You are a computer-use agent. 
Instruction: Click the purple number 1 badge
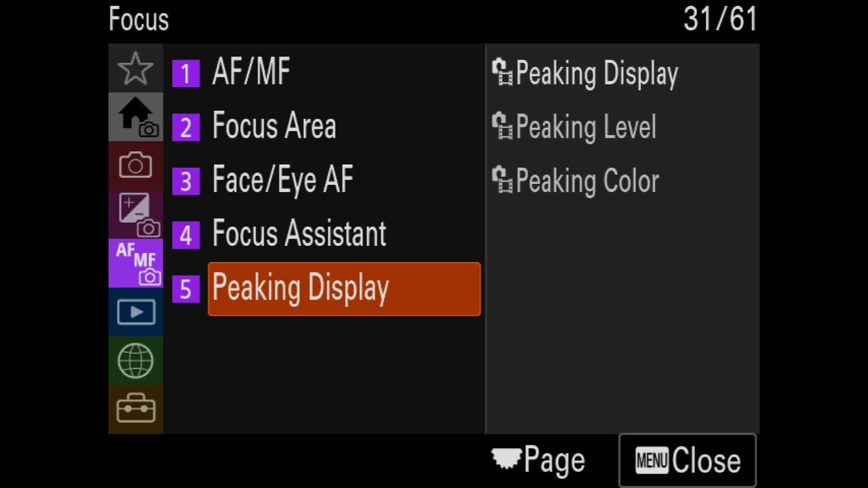pyautogui.click(x=186, y=73)
